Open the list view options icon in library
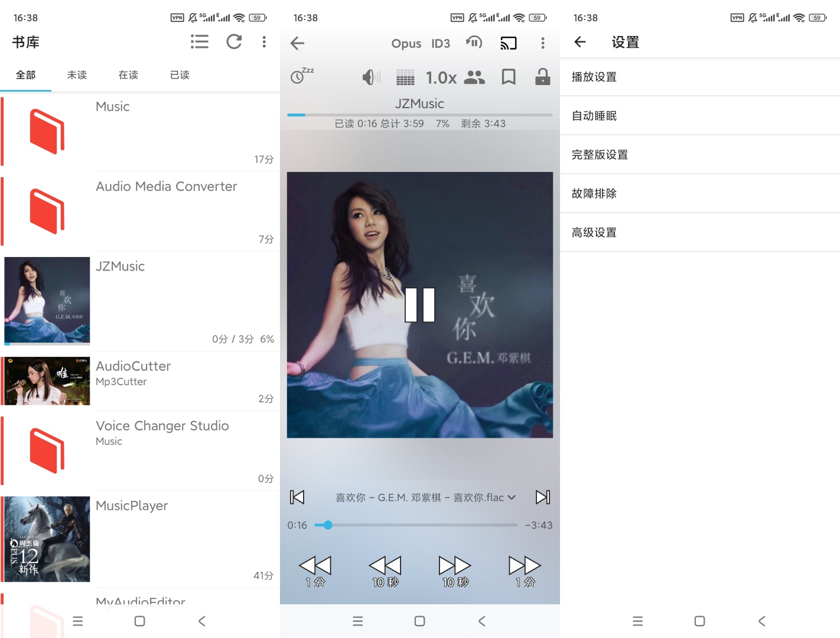The height and width of the screenshot is (638, 840). point(200,42)
